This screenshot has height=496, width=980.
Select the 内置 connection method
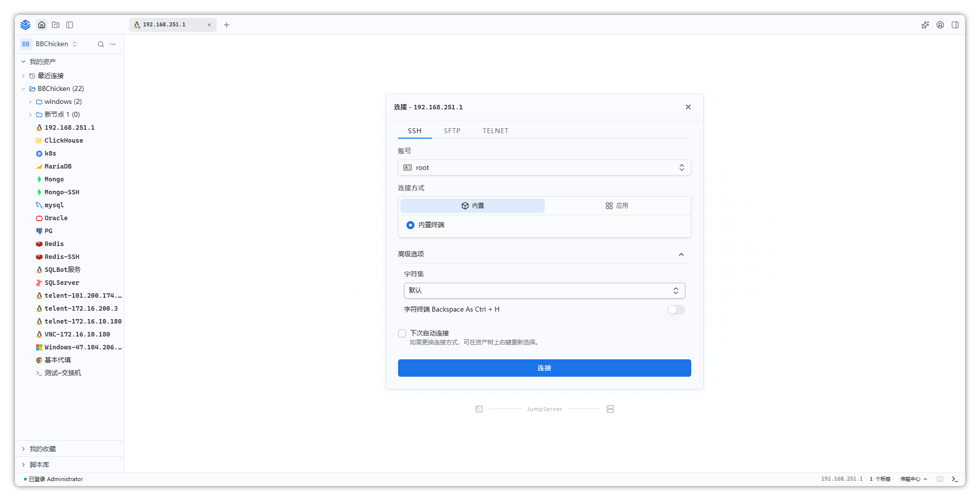tap(473, 206)
